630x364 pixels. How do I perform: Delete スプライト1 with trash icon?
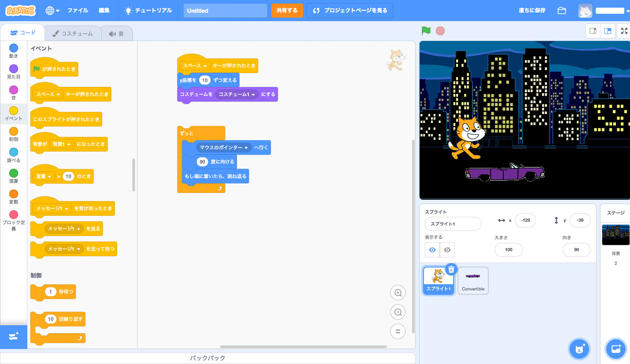(x=451, y=269)
